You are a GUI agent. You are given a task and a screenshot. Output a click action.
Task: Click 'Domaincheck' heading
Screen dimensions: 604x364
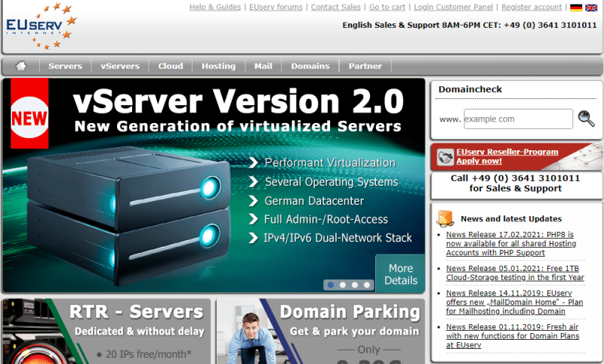(x=470, y=89)
